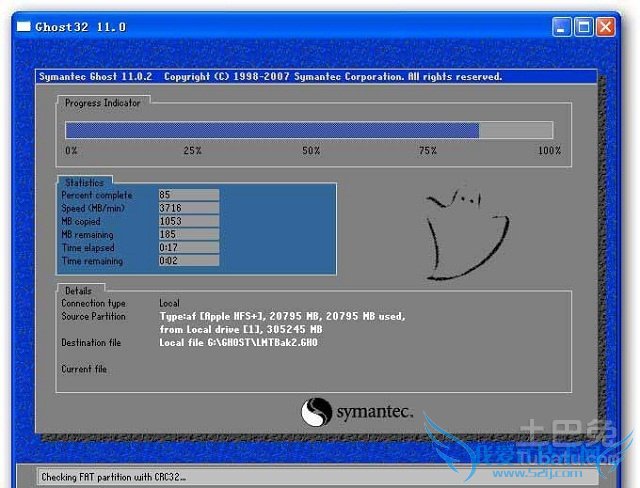Click the Time remaining value '0:02'
The image size is (640, 488).
(189, 260)
